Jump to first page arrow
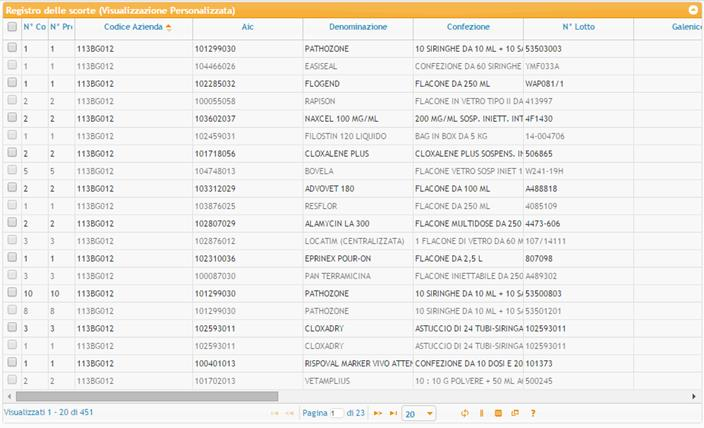Image resolution: width=704 pixels, height=428 pixels. pyautogui.click(x=274, y=413)
